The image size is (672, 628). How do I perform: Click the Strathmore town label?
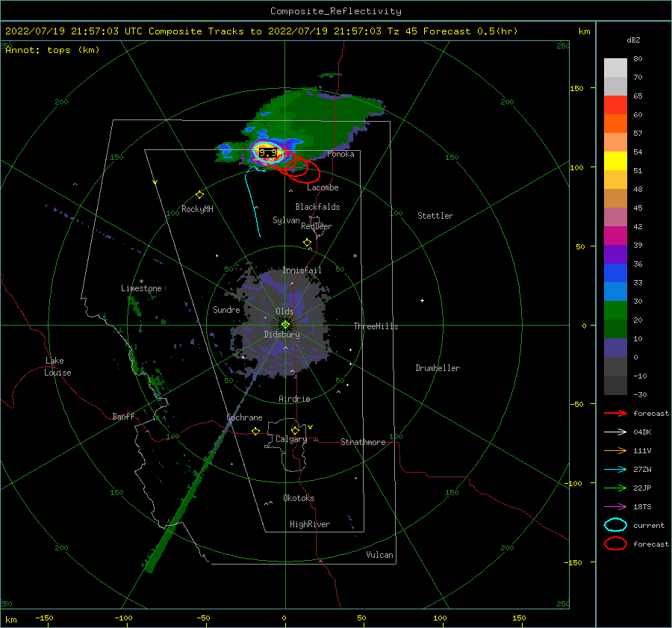pyautogui.click(x=363, y=442)
